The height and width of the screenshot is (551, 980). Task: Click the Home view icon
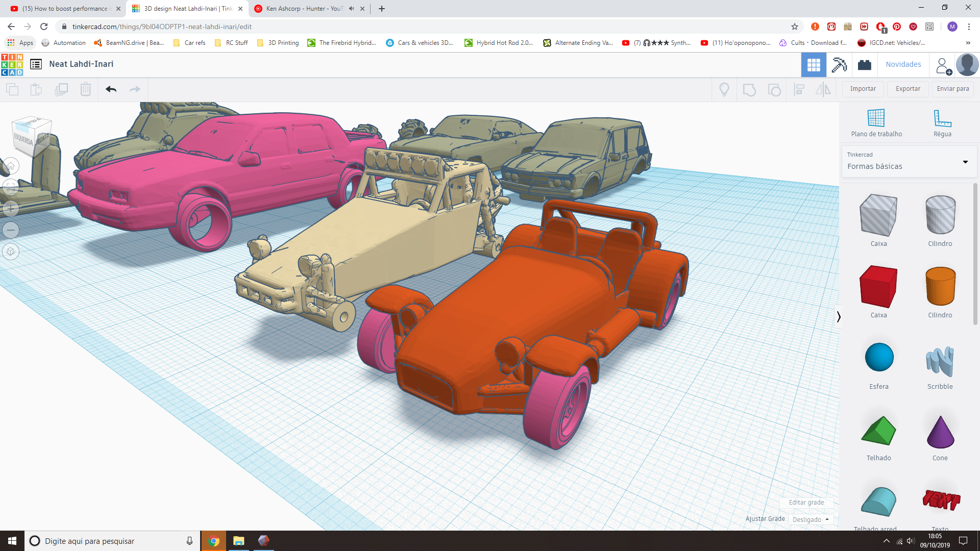pyautogui.click(x=11, y=166)
